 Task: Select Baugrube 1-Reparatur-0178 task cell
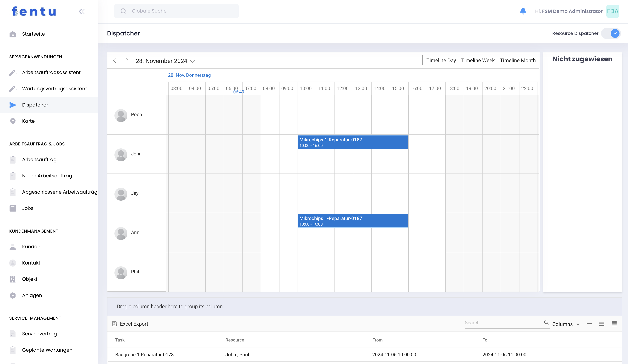(x=144, y=355)
